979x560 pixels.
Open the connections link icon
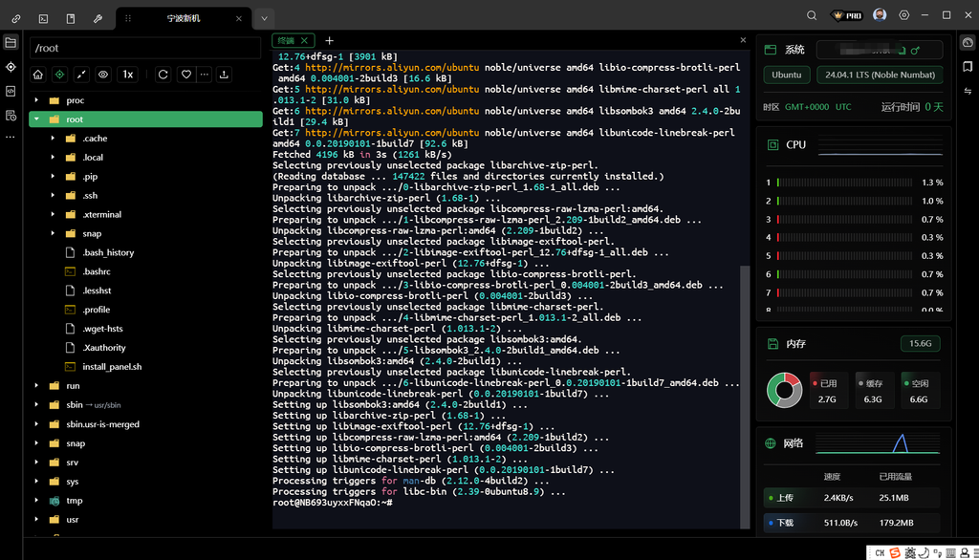(x=16, y=19)
